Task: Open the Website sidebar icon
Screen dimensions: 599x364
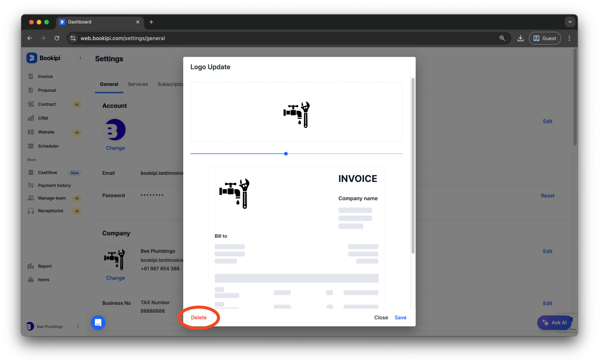Action: point(31,132)
